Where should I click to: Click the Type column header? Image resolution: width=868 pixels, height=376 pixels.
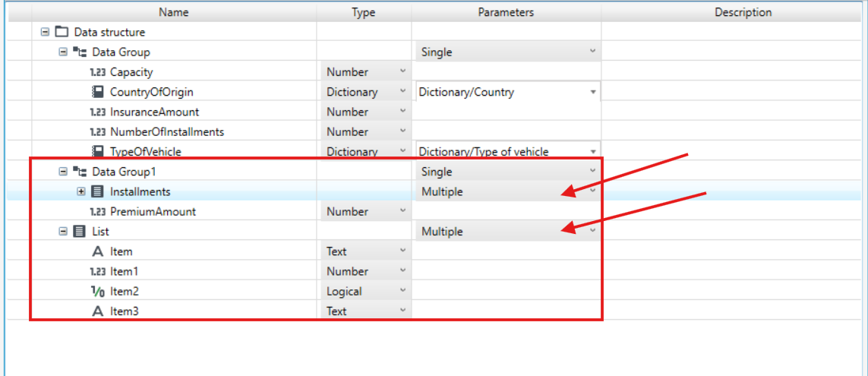[364, 12]
